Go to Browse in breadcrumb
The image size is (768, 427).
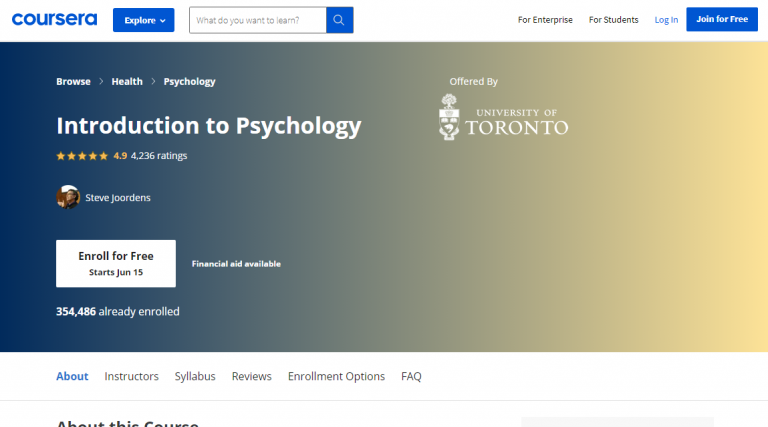click(x=73, y=82)
